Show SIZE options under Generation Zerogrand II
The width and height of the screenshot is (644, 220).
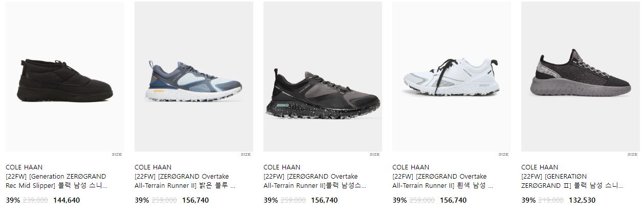click(632, 155)
